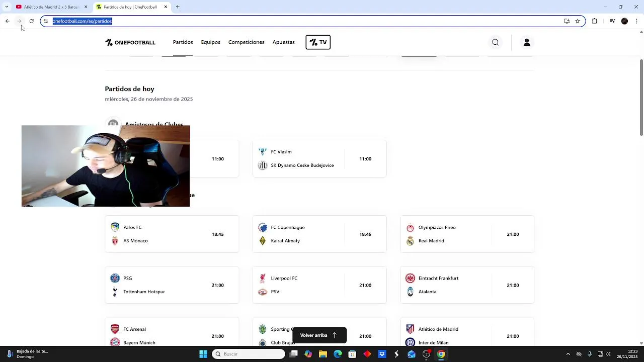
Task: Open the media control icon in Chrome toolbar
Action: pyautogui.click(x=612, y=21)
